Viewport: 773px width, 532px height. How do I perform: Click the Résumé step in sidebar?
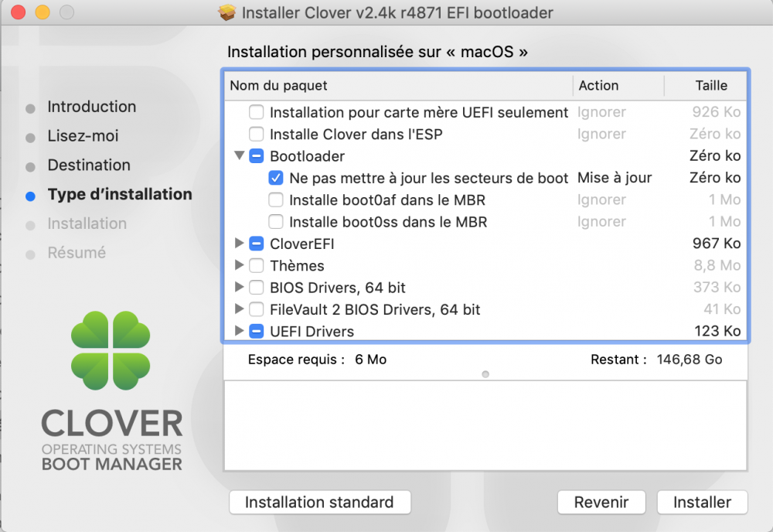coord(77,252)
